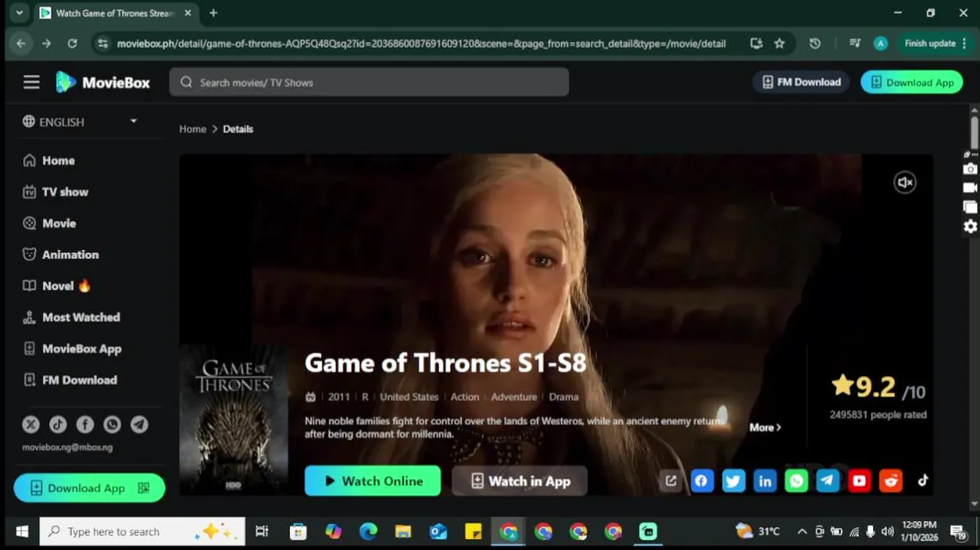Image resolution: width=980 pixels, height=550 pixels.
Task: Click the sidebar Download App button
Action: (x=89, y=488)
